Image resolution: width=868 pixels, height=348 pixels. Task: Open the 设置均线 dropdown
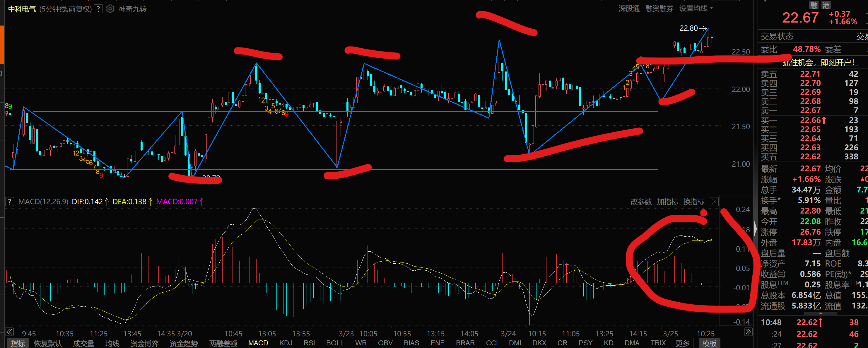tap(696, 8)
